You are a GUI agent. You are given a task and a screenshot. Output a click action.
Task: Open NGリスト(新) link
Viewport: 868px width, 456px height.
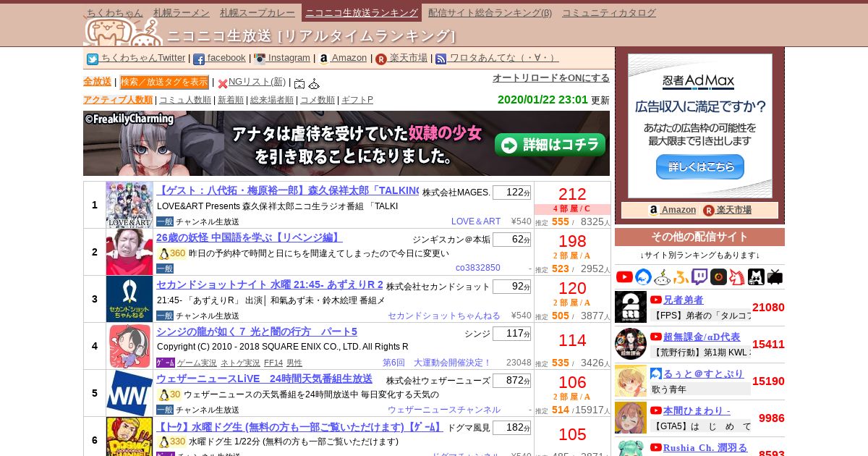pyautogui.click(x=257, y=82)
